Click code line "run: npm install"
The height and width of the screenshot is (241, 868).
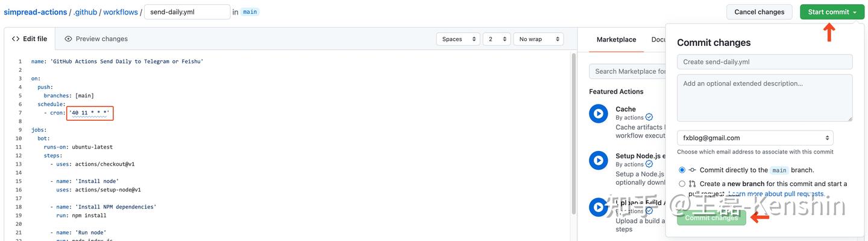(81, 216)
